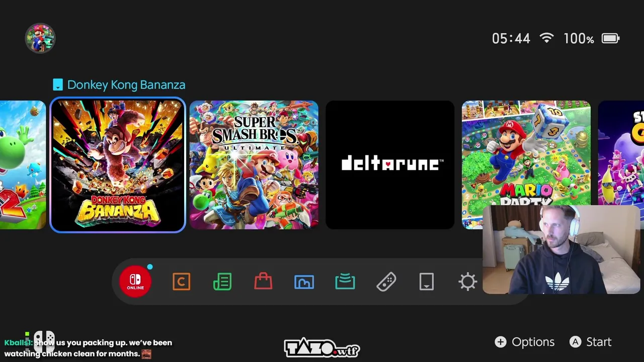Screen dimensions: 644x362
Task: Select the Super Smash Bros Ultimate tile
Action: pyautogui.click(x=254, y=165)
